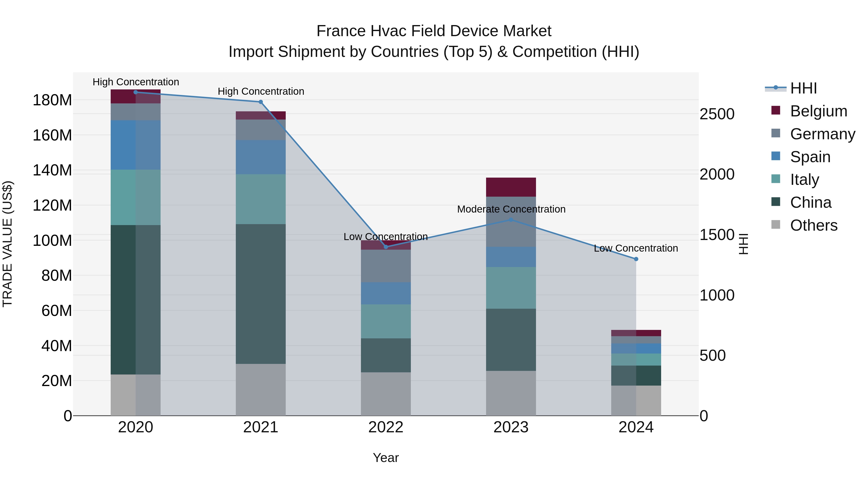Image resolution: width=868 pixels, height=488 pixels.
Task: Click the China segment in the 2021 bar
Action: (x=261, y=294)
